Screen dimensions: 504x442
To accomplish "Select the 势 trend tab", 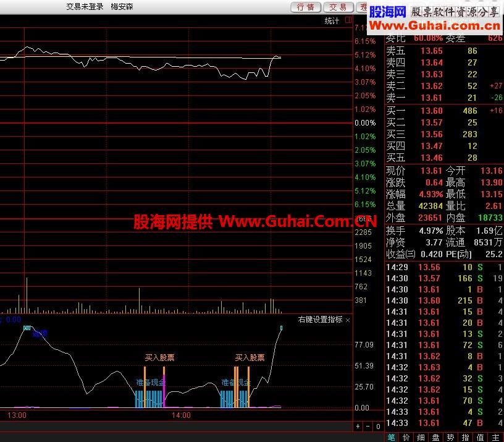I will (x=450, y=437).
